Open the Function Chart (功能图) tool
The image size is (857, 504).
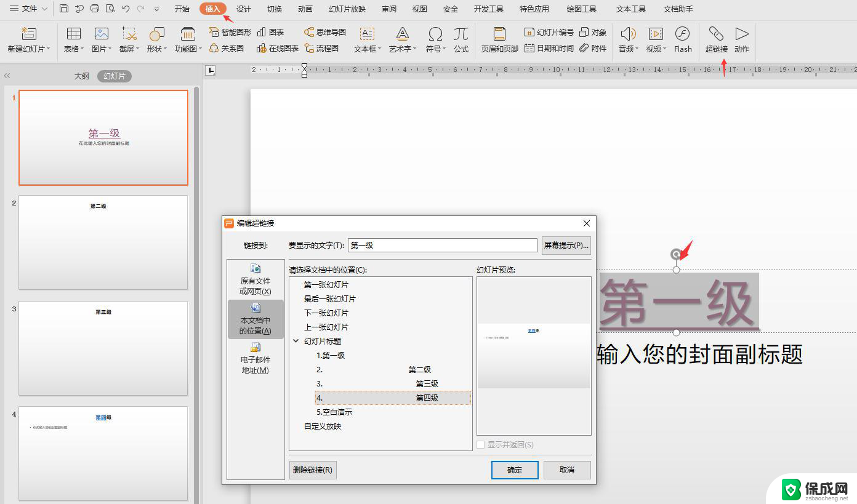pos(188,40)
